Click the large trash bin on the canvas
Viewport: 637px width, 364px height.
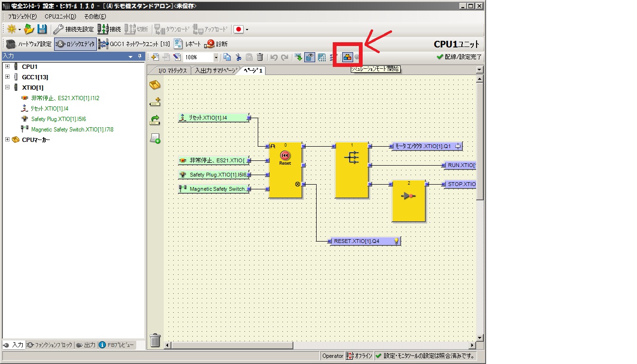click(x=155, y=340)
